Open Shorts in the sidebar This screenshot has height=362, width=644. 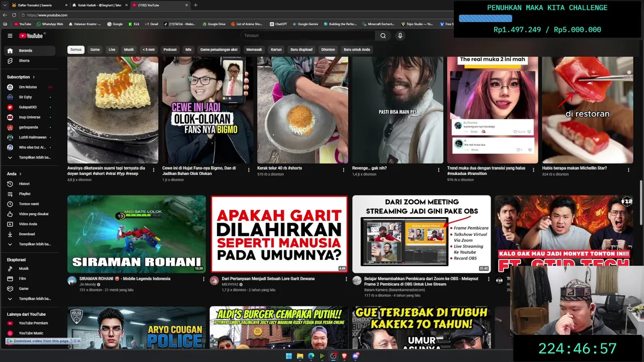tap(30, 61)
